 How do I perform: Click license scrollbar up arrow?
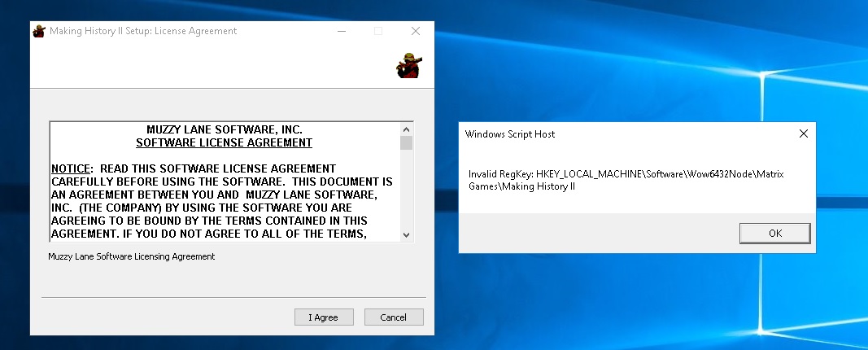tap(406, 129)
